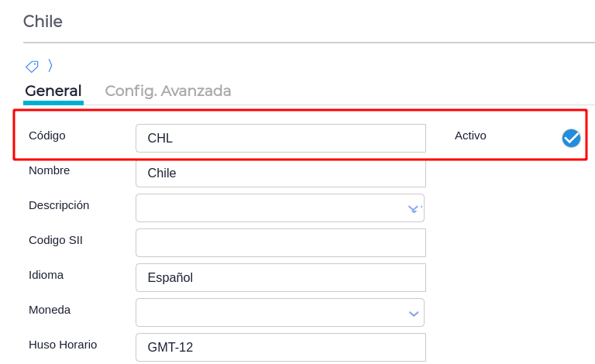The height and width of the screenshot is (364, 595).
Task: Toggle the Activo checkbox
Action: point(571,138)
